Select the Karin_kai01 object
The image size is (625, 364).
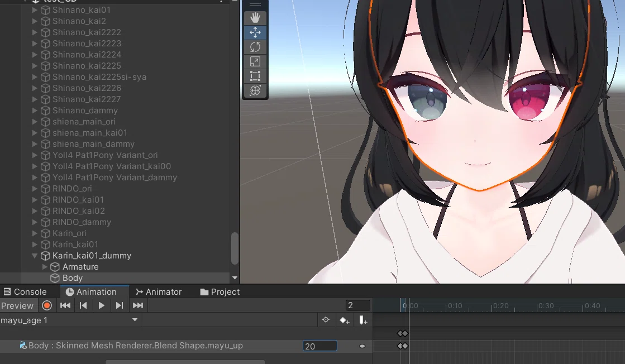click(75, 244)
